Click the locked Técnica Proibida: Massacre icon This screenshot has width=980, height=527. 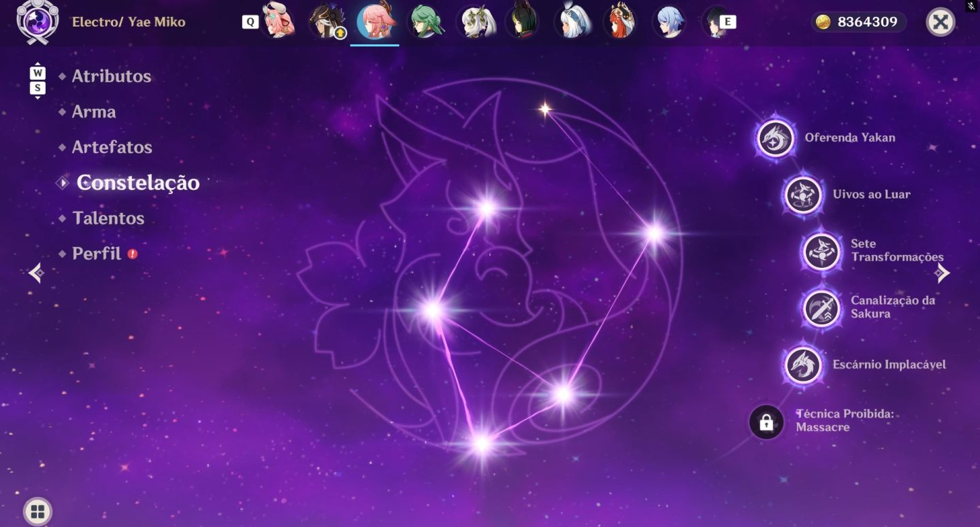[x=766, y=422]
